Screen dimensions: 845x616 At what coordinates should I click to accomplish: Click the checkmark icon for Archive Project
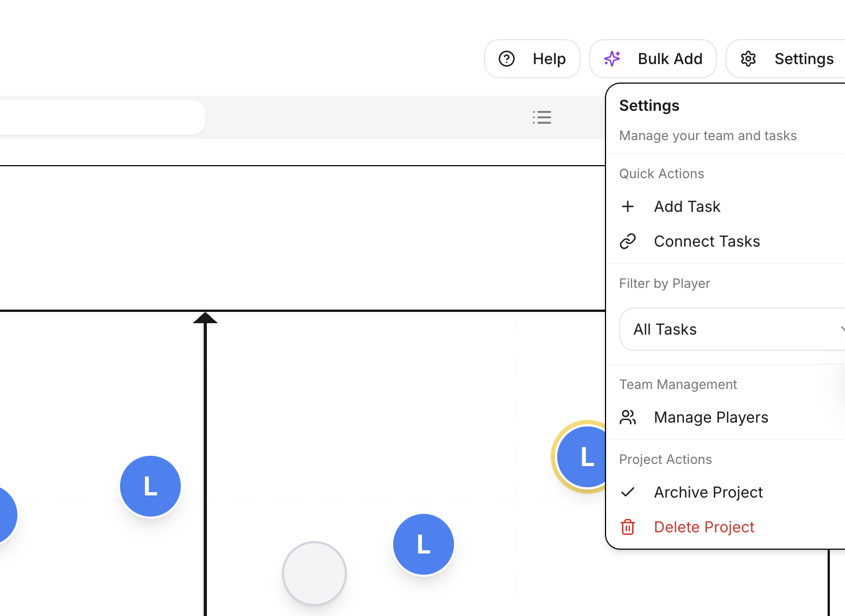tap(628, 492)
